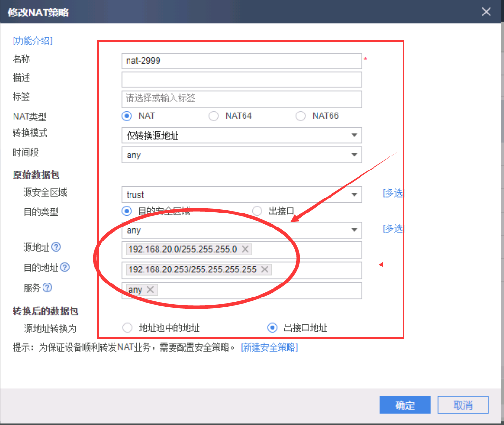Select 地址池中的地址 radio option
Image resolution: width=504 pixels, height=425 pixels.
(x=128, y=328)
